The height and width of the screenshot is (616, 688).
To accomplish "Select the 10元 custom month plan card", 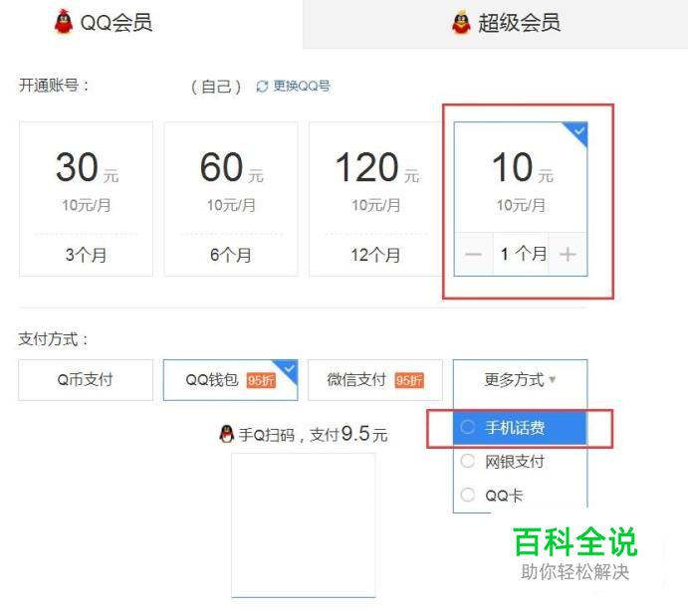I will (x=521, y=199).
